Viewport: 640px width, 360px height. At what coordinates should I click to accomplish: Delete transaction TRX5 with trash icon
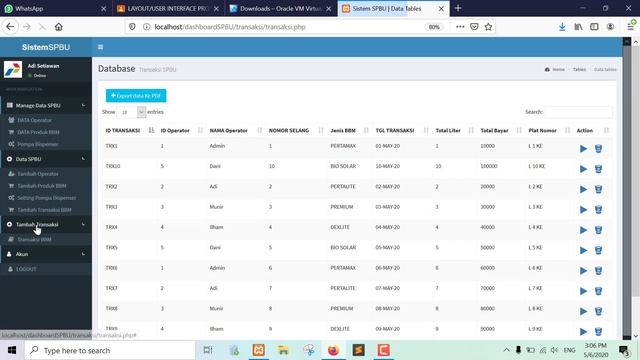click(x=598, y=250)
